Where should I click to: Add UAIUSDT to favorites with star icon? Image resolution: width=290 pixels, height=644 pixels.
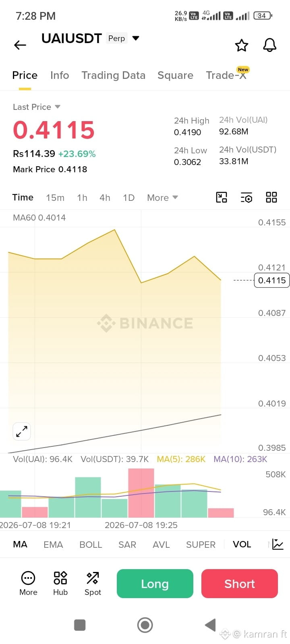click(242, 45)
